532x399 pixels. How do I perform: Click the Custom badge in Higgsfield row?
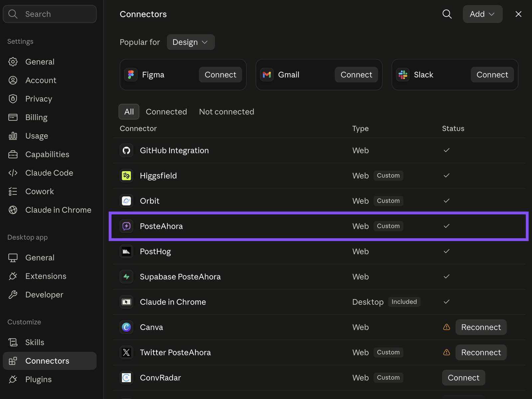point(388,175)
